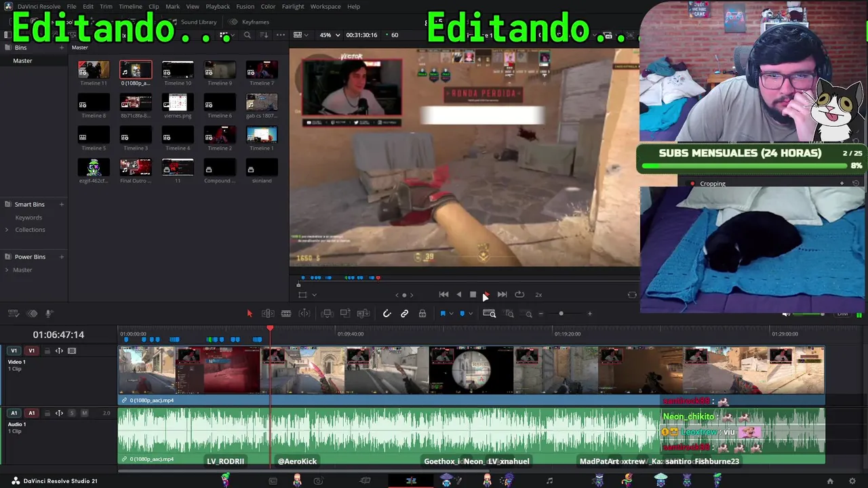Activate the Trim Edit Mode tool
Screen dimensions: 868x488
268,313
